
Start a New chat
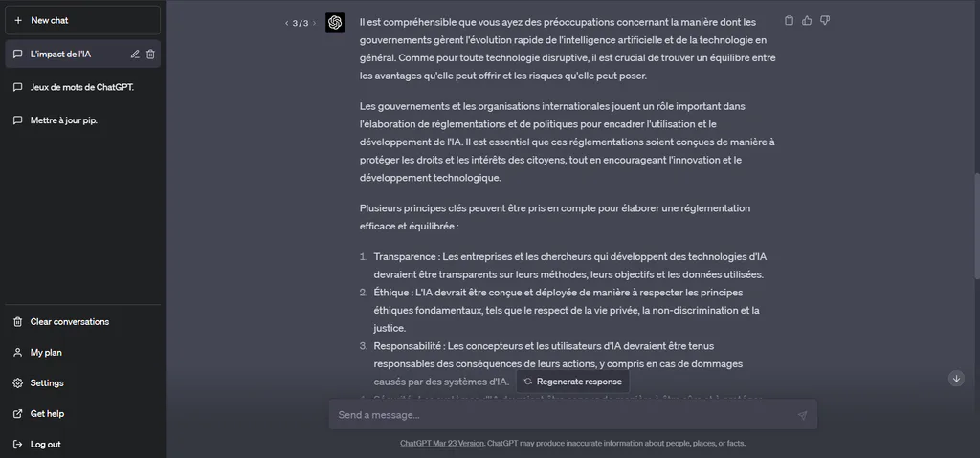pyautogui.click(x=82, y=21)
